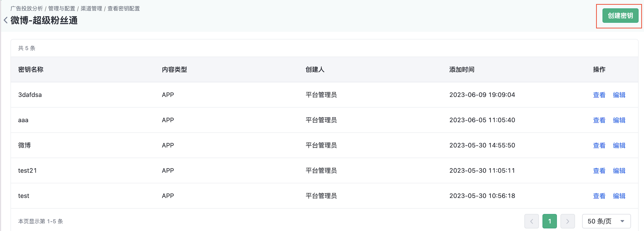Click 查看 in the 微博 row
Viewport: 644px width, 231px height.
[599, 145]
